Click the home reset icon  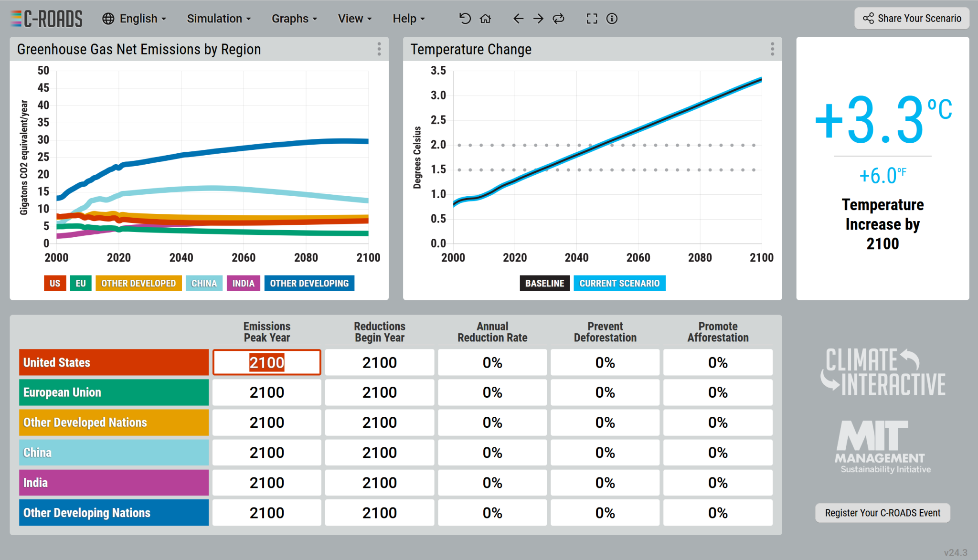point(485,19)
